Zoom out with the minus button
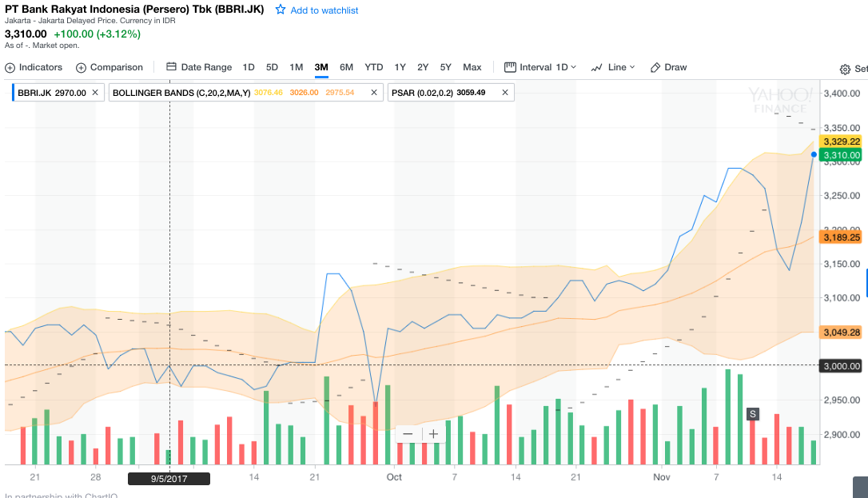Image resolution: width=868 pixels, height=498 pixels. tap(408, 434)
